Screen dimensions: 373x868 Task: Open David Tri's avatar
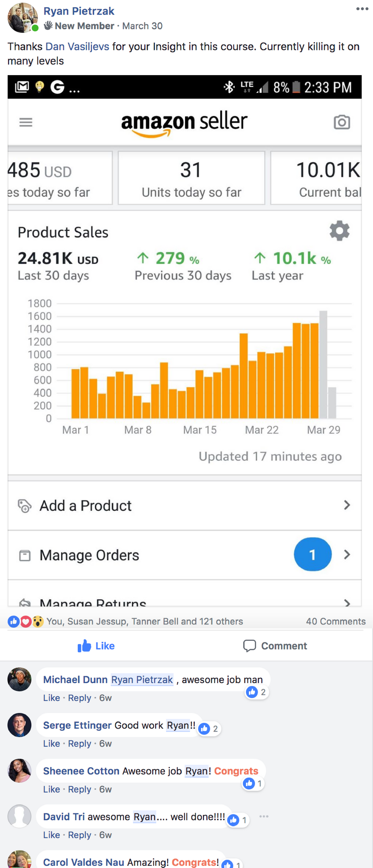[x=19, y=816]
